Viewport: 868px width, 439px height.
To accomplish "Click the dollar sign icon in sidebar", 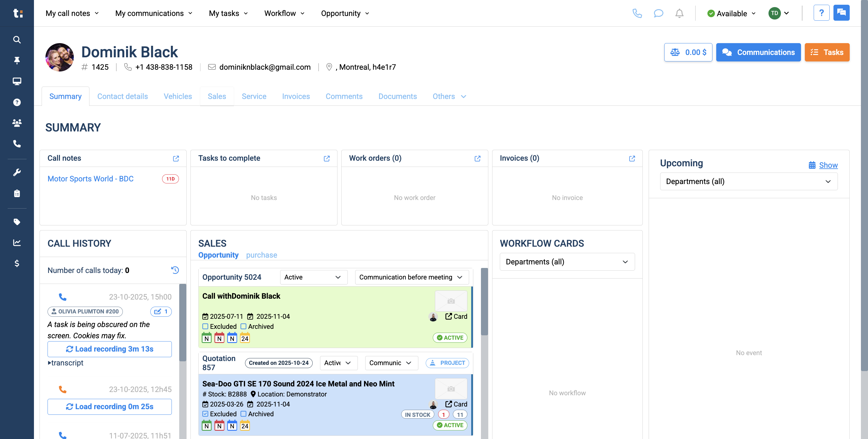I will coord(17,263).
